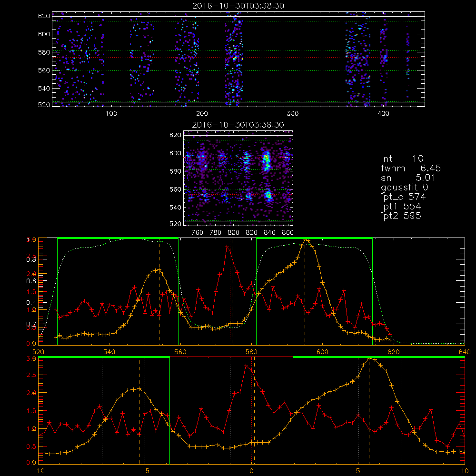Click the white 0.6 y-axis label

pyautogui.click(x=31, y=281)
